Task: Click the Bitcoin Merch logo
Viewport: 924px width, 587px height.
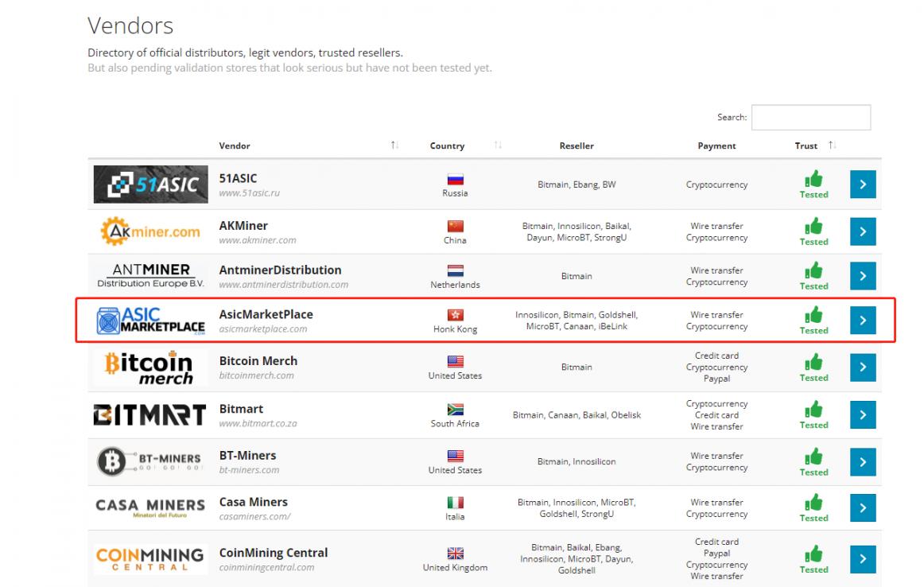Action: click(x=149, y=368)
